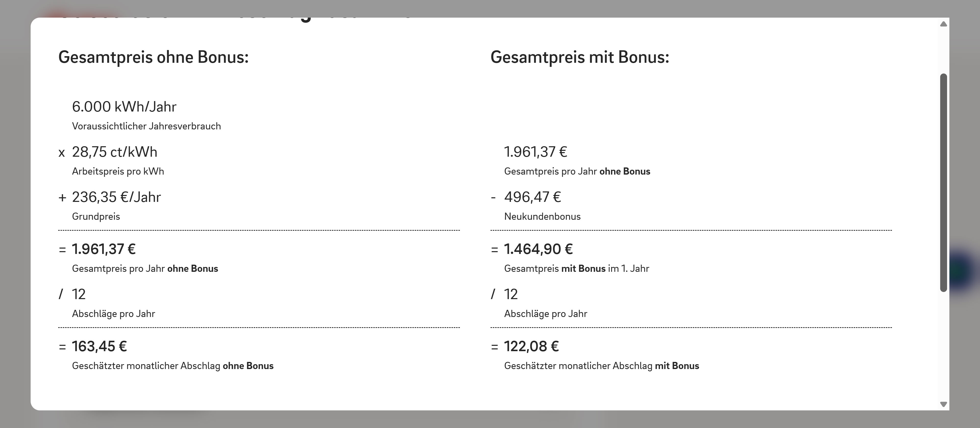Viewport: 980px width, 428px height.
Task: Click the heading 'Gesamtpreis mit Bonus:'
Action: coord(580,57)
